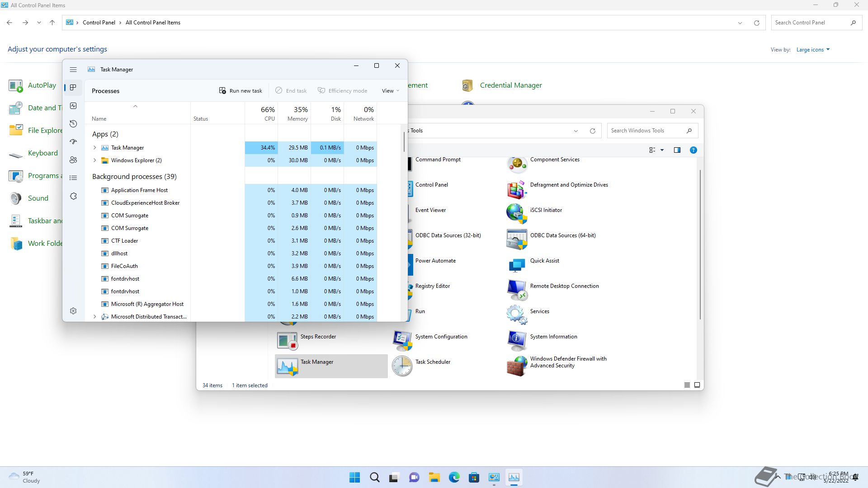Switch Windows Tools to large icons view
Screen dimensions: 868x488
[x=697, y=385]
